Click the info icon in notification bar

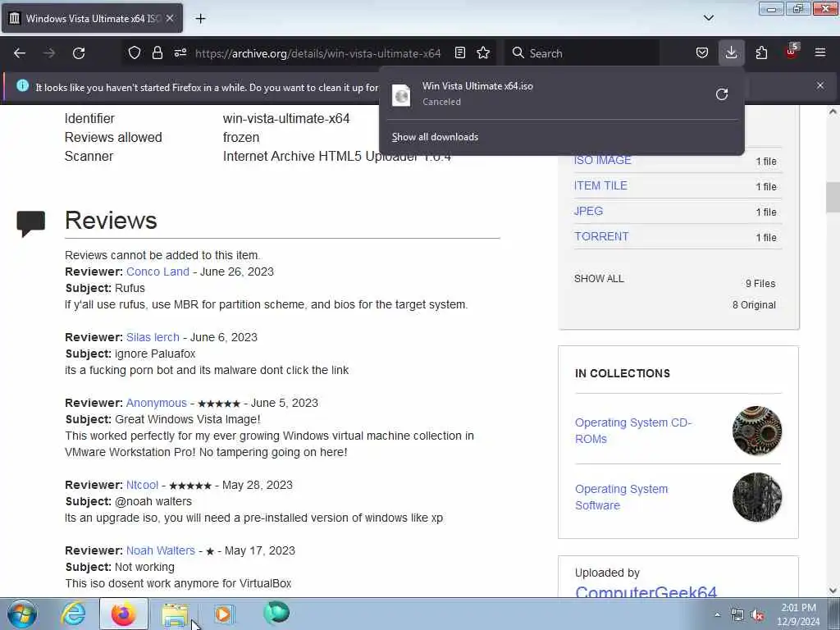[22, 85]
